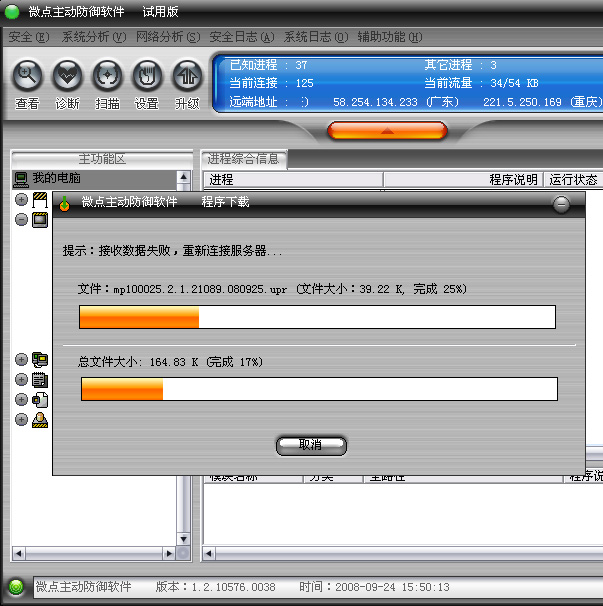Sort by the 进程 column header
603x606 pixels.
(x=293, y=180)
